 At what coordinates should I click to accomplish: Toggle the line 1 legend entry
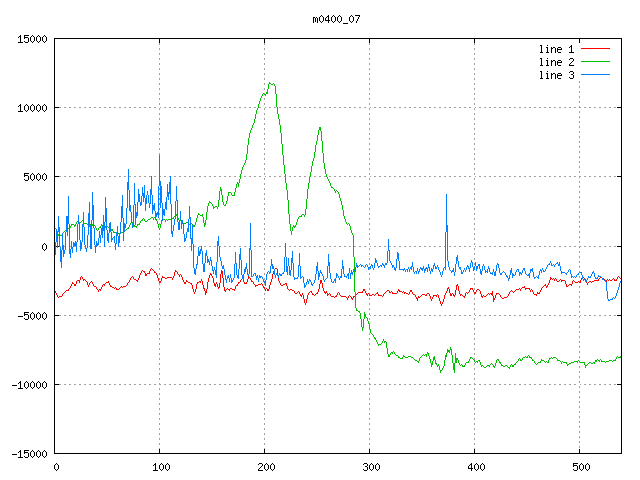[557, 48]
